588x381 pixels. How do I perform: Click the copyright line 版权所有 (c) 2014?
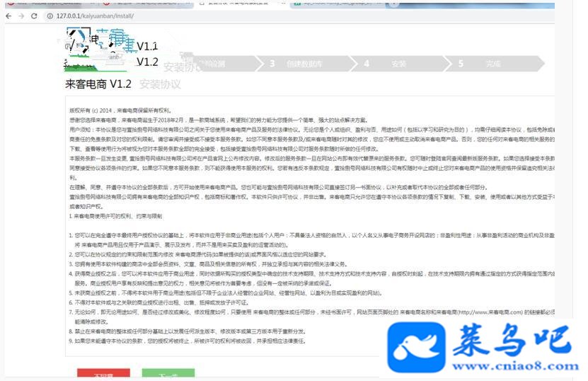[x=121, y=110]
